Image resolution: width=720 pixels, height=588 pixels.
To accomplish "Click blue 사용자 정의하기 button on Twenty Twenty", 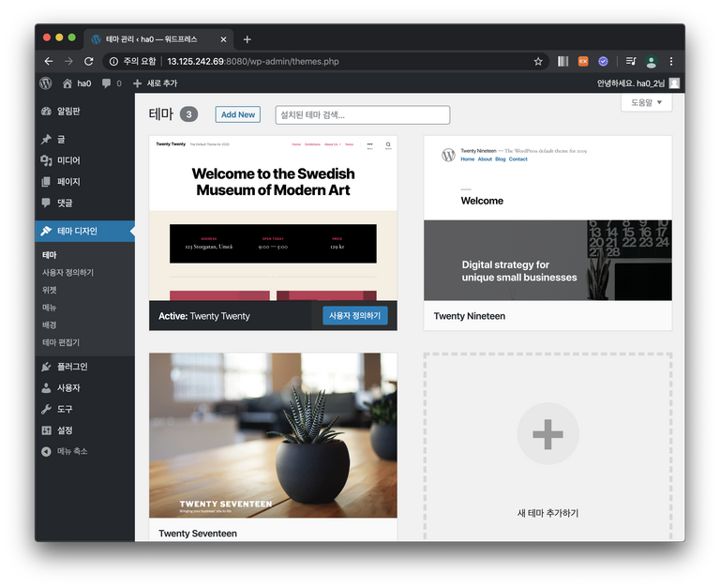I will [355, 316].
